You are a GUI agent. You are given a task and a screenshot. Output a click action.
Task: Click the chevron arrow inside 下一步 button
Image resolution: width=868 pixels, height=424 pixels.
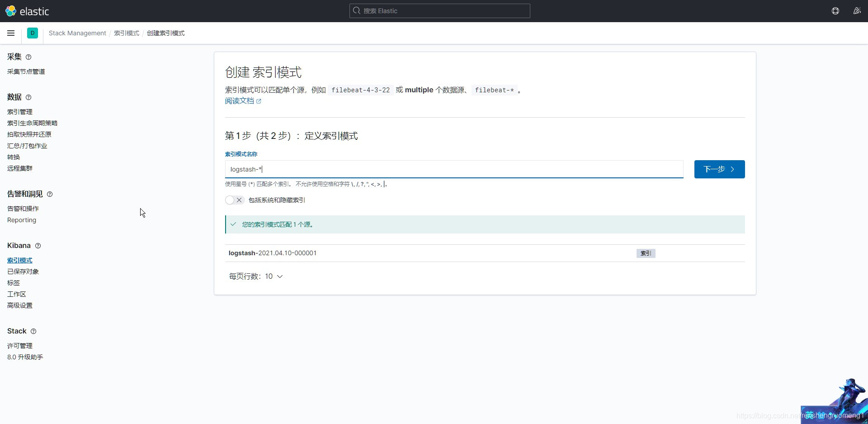point(732,169)
